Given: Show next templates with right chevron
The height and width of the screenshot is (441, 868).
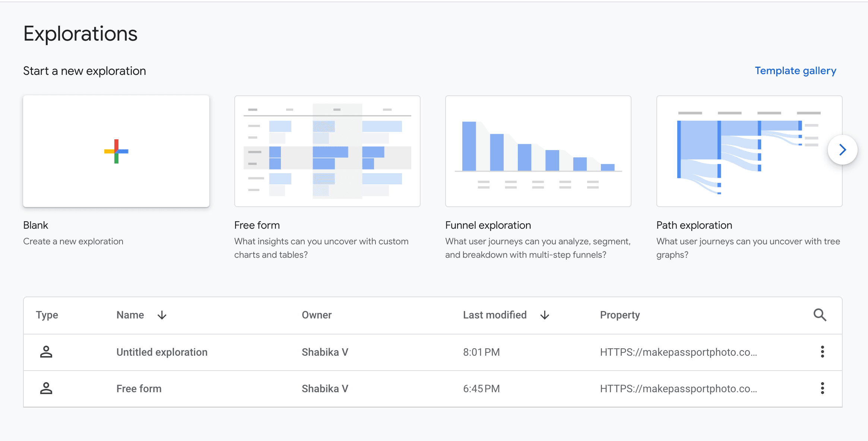Looking at the screenshot, I should 842,150.
